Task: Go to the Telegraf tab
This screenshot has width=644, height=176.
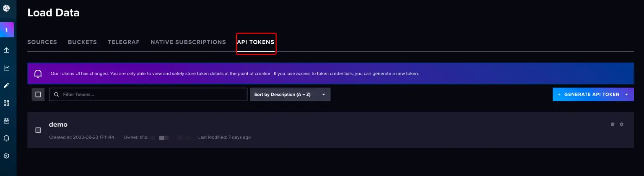Action: pyautogui.click(x=124, y=42)
